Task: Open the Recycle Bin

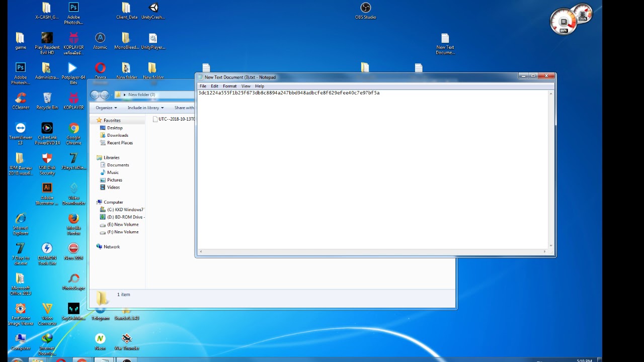Action: click(x=47, y=101)
